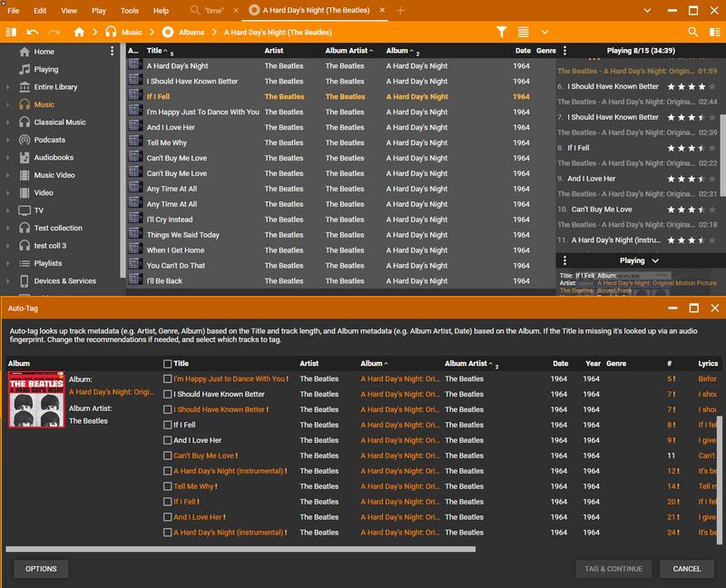Viewport: 726px width, 588px height.
Task: Click the filter funnel icon in the toolbar
Action: coord(501,32)
